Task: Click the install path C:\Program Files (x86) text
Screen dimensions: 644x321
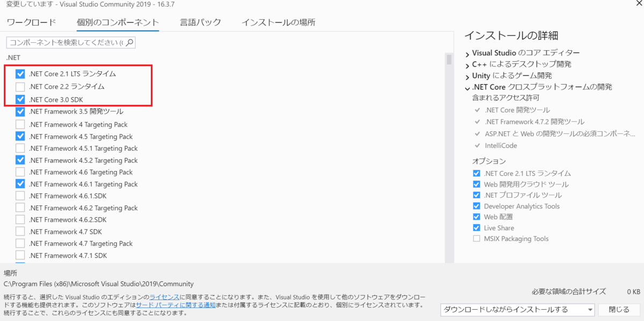Action: 99,284
